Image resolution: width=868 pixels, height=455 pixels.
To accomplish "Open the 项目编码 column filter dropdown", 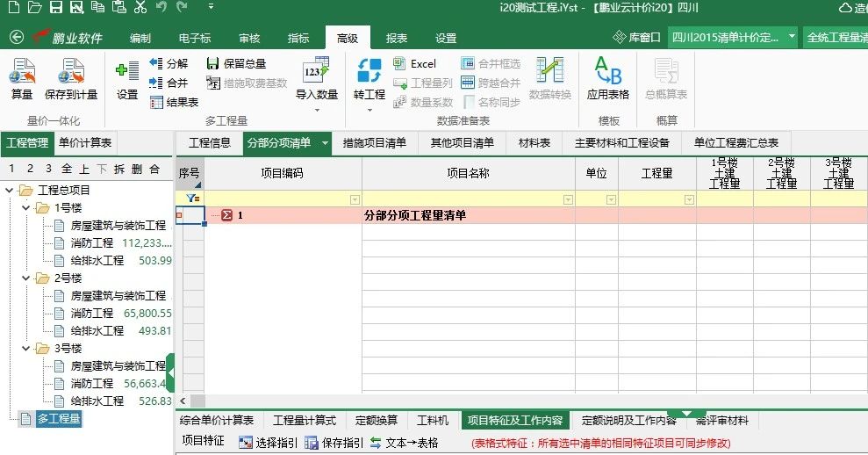I will 355,199.
